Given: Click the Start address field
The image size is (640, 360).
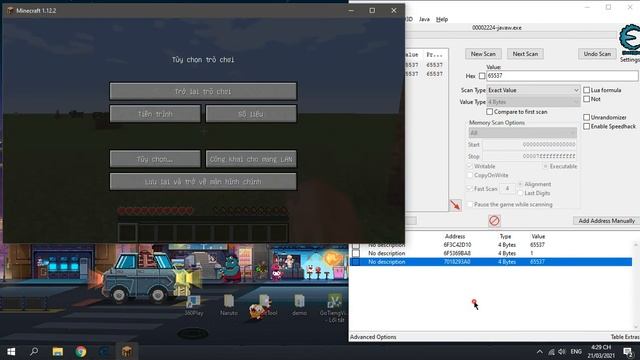Looking at the screenshot, I should tap(529, 144).
